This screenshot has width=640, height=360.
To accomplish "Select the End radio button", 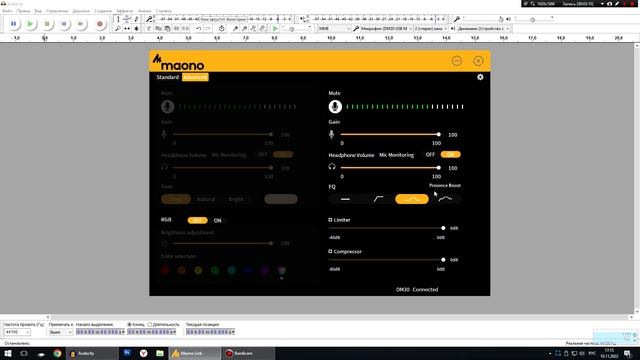I will (129, 324).
